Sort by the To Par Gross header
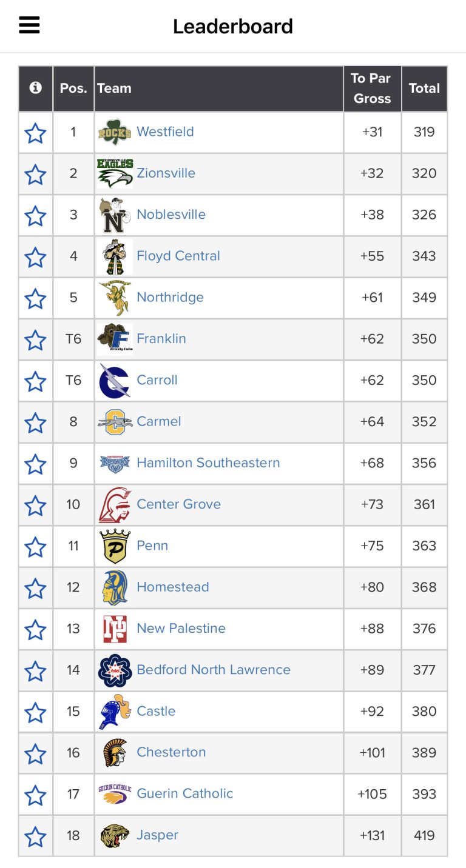 coord(372,88)
